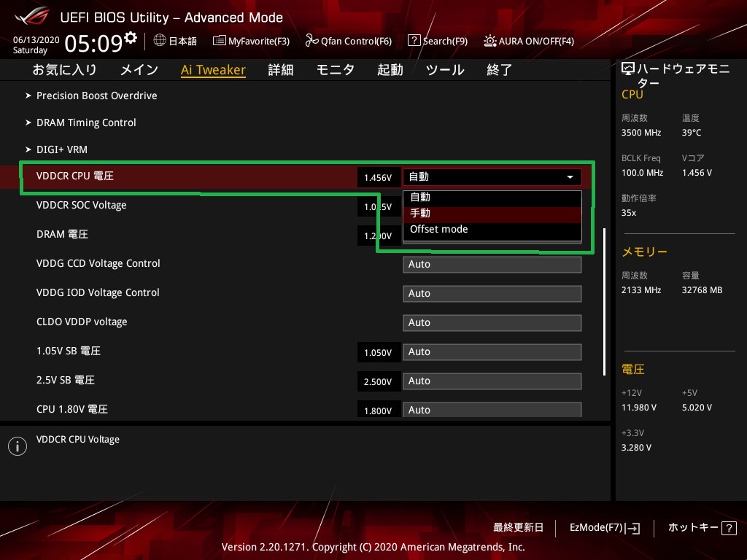Choose 自動 in the dropdown list
Image resolution: width=747 pixels, height=560 pixels.
point(492,197)
